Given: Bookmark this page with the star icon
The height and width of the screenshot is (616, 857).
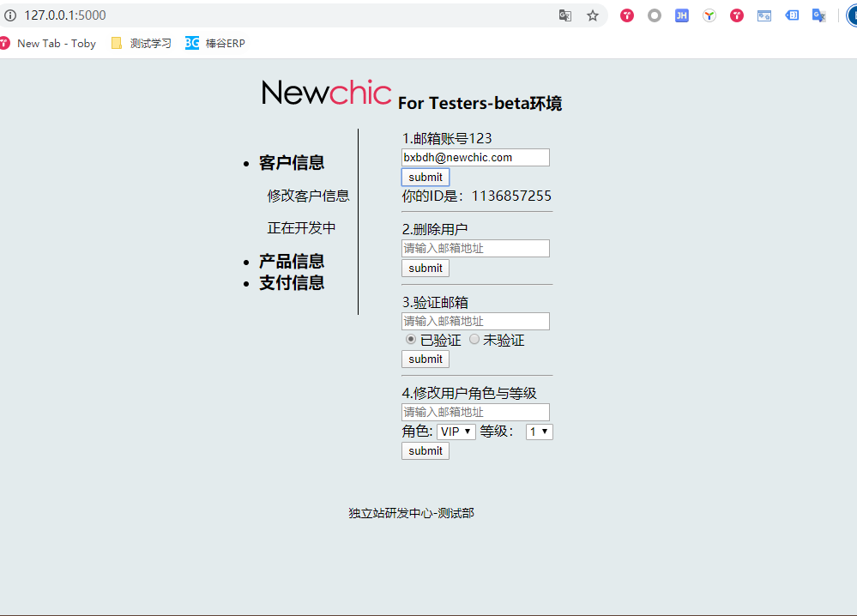Looking at the screenshot, I should point(593,15).
